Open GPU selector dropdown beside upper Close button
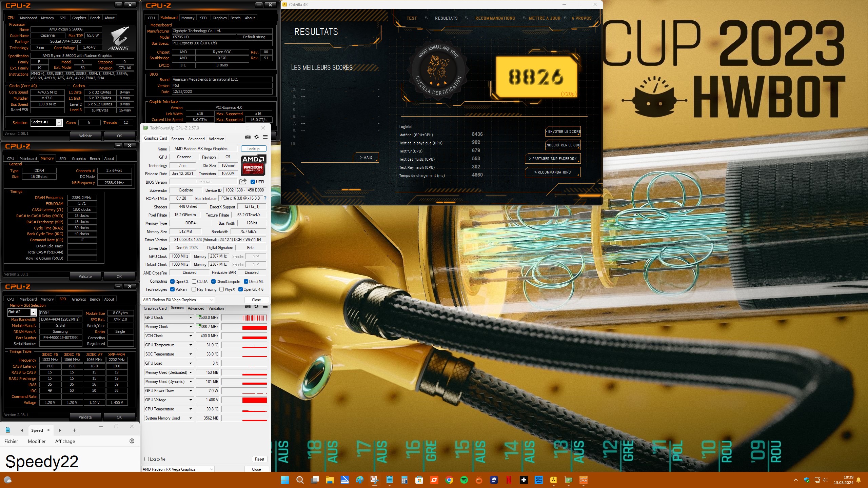This screenshot has width=868, height=488. pos(178,300)
